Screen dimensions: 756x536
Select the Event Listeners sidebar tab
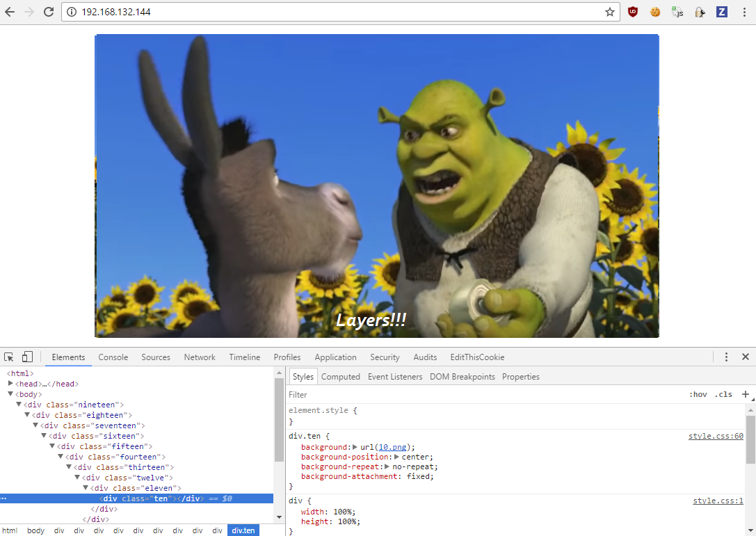(x=395, y=377)
